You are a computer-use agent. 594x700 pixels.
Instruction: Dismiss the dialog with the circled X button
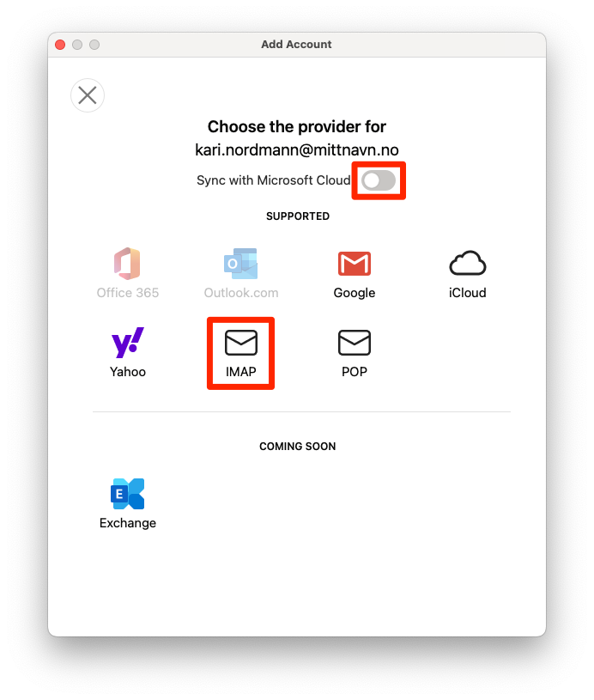88,95
